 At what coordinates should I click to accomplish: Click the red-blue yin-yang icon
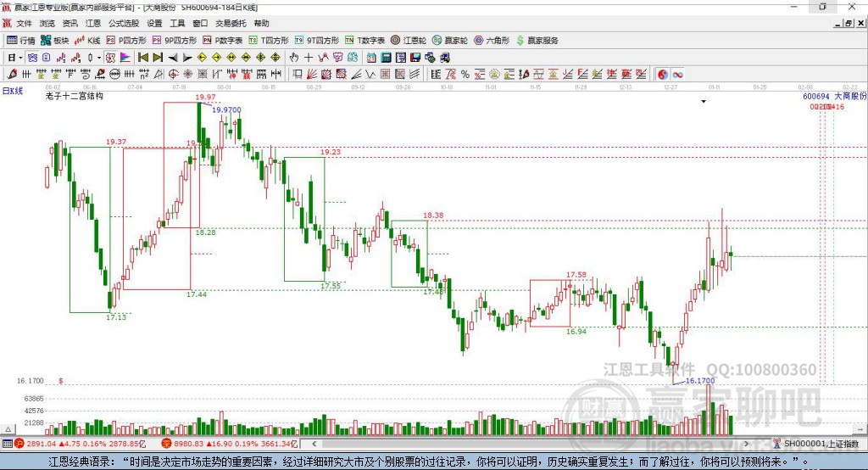[x=663, y=75]
